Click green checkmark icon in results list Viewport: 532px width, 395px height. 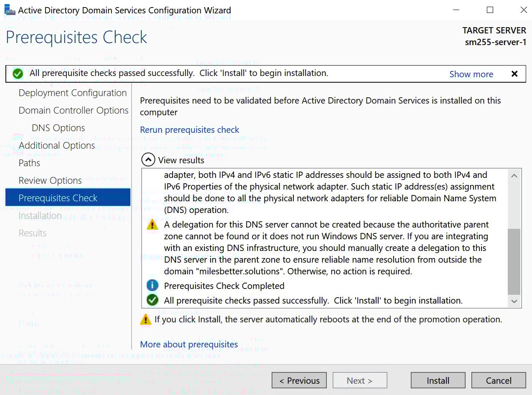153,300
